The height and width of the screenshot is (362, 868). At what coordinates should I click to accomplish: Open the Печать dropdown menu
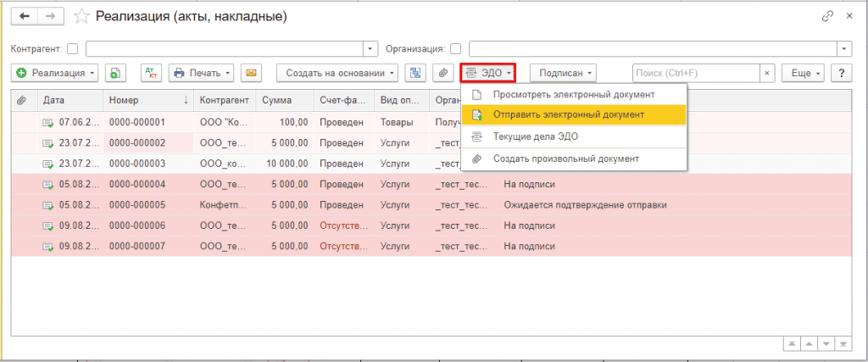pyautogui.click(x=202, y=73)
